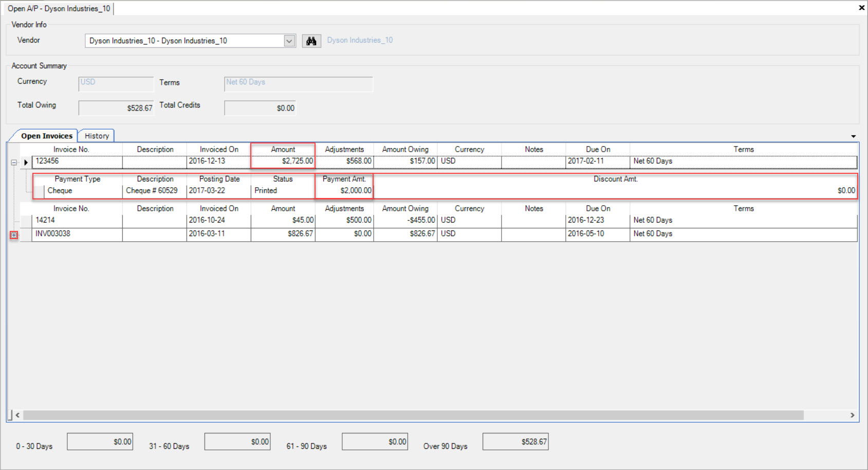868x470 pixels.
Task: Click the 31 - 60 Days amount field
Action: (x=237, y=442)
